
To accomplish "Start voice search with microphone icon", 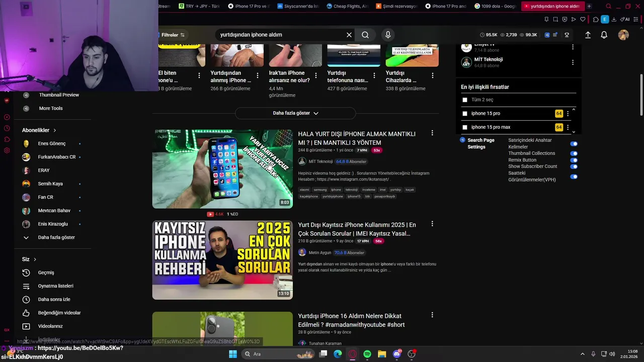I will point(388,35).
